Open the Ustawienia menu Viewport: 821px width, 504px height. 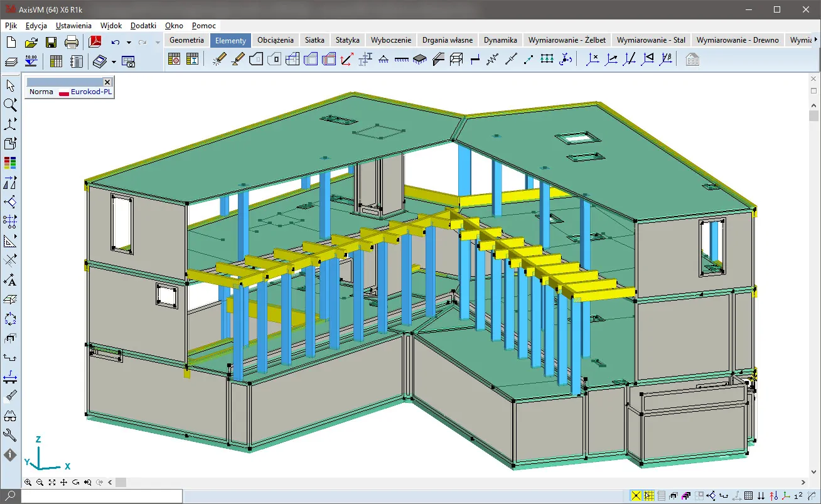73,26
